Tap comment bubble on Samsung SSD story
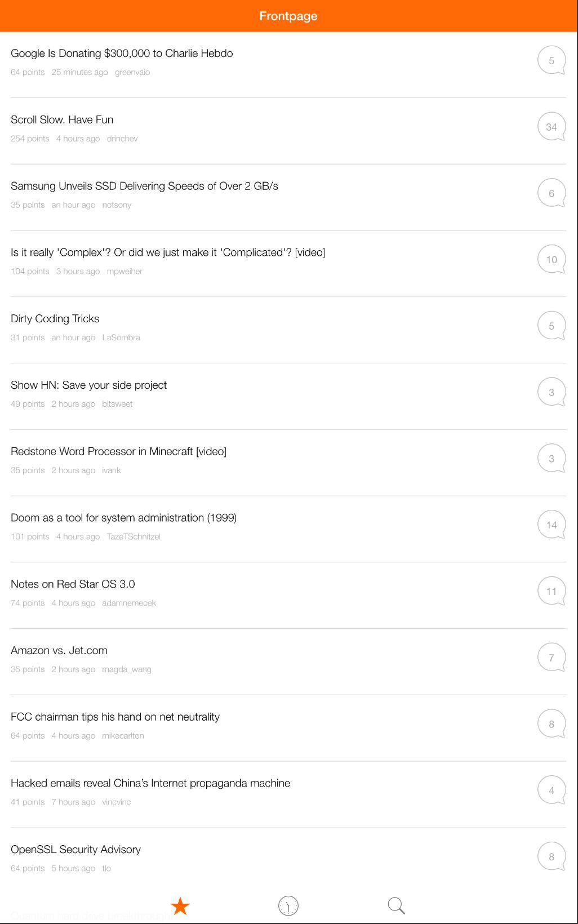578x924 pixels. [551, 193]
